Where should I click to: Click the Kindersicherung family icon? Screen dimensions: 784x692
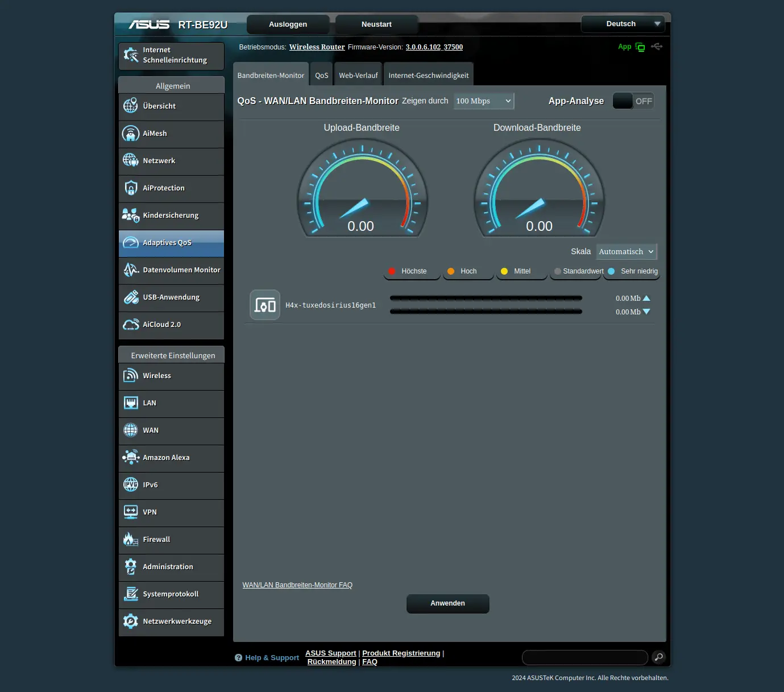(131, 216)
